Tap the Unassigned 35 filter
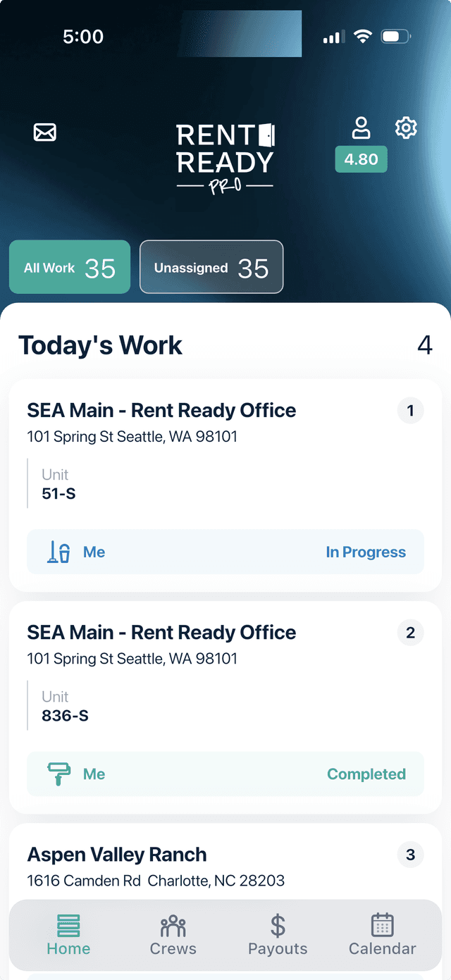The width and height of the screenshot is (451, 980). pyautogui.click(x=211, y=267)
